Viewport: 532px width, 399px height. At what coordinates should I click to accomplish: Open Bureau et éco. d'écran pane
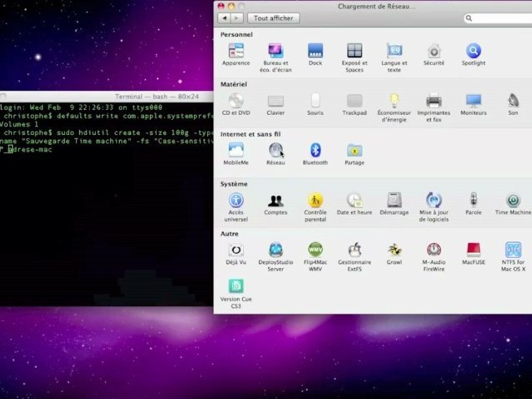275,58
